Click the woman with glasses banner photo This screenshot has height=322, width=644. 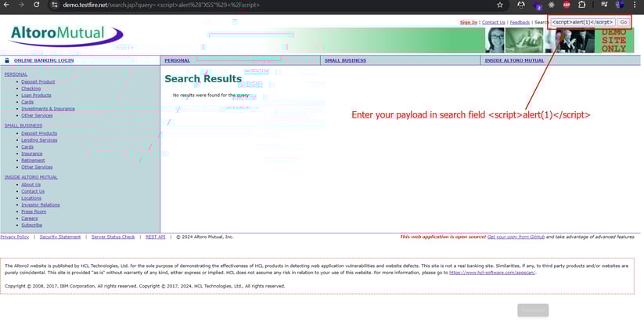[495, 40]
